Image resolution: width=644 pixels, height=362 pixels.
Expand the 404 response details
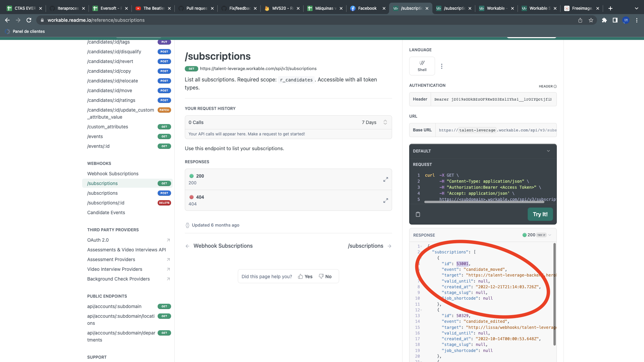pyautogui.click(x=386, y=200)
